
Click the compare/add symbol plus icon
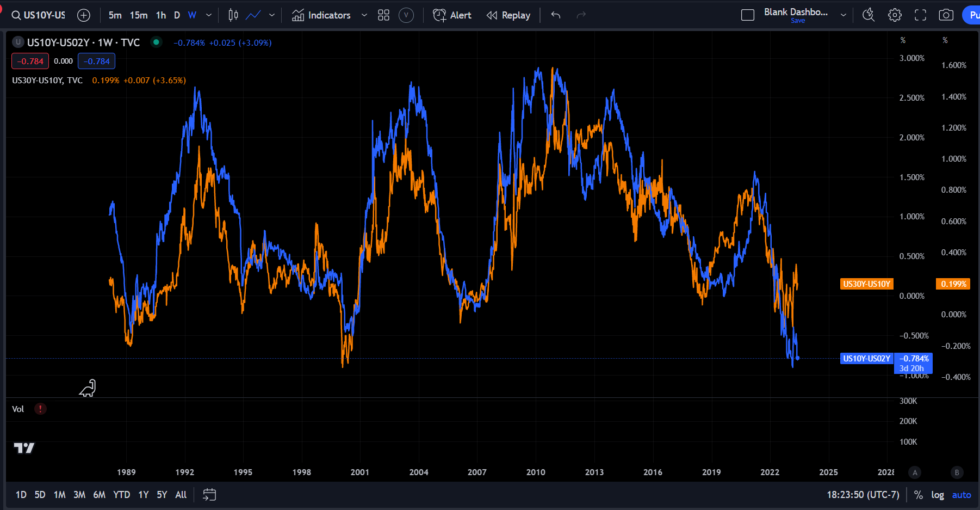pos(84,15)
